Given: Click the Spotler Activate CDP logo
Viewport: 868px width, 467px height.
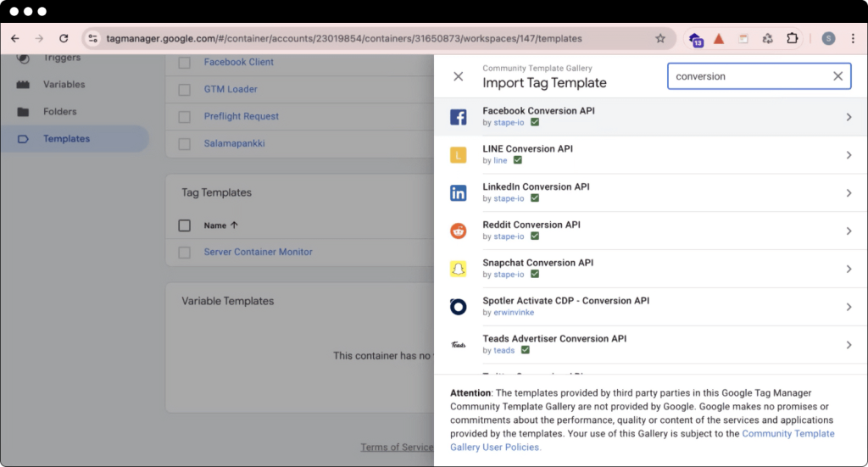Looking at the screenshot, I should [x=459, y=307].
